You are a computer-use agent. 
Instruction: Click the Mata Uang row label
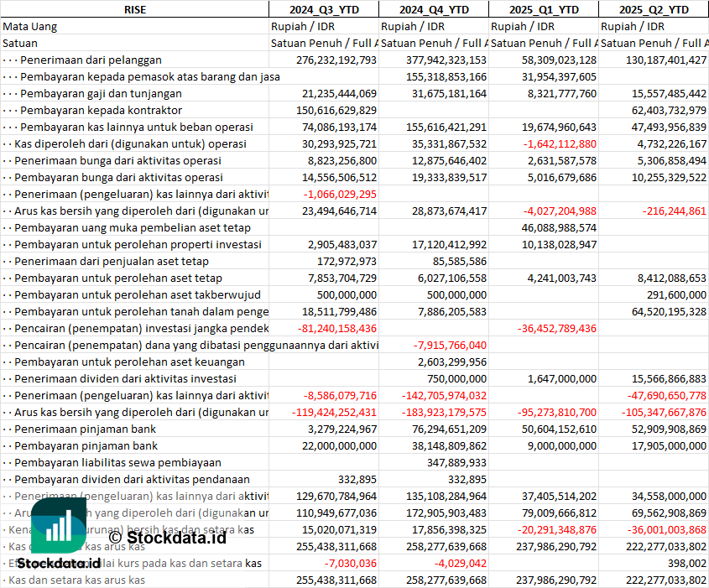tap(30, 26)
